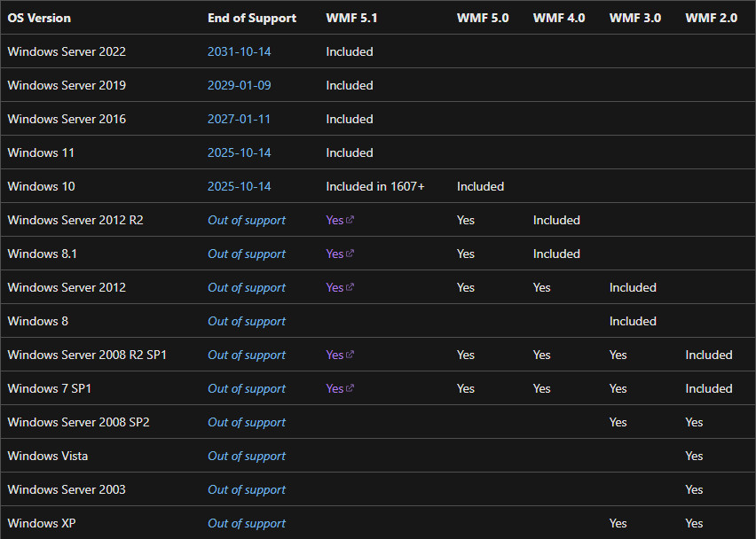Click WMF 4.0 Yes cell for Windows 7 SP1

pyautogui.click(x=541, y=388)
